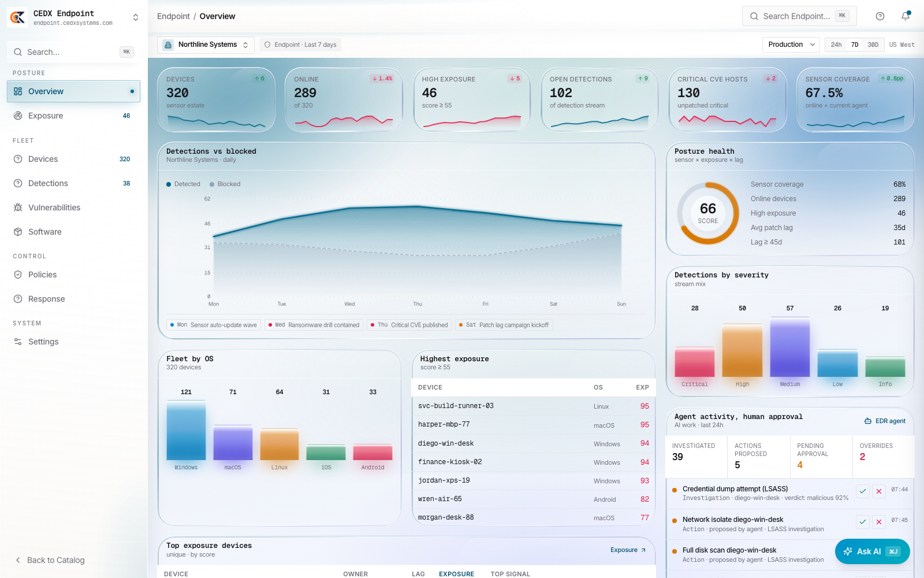Open the svc-build-runner-03 device row

534,406
